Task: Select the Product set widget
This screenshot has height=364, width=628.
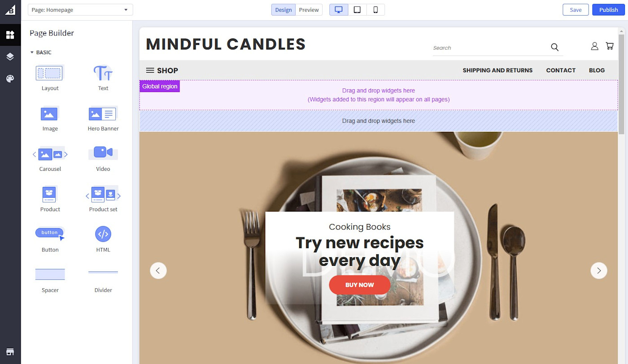Action: pyautogui.click(x=103, y=199)
